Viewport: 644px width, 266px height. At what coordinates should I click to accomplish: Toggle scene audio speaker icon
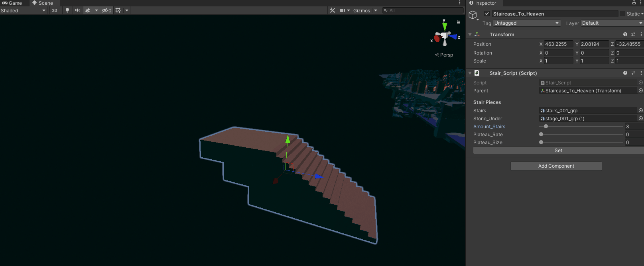tap(78, 10)
